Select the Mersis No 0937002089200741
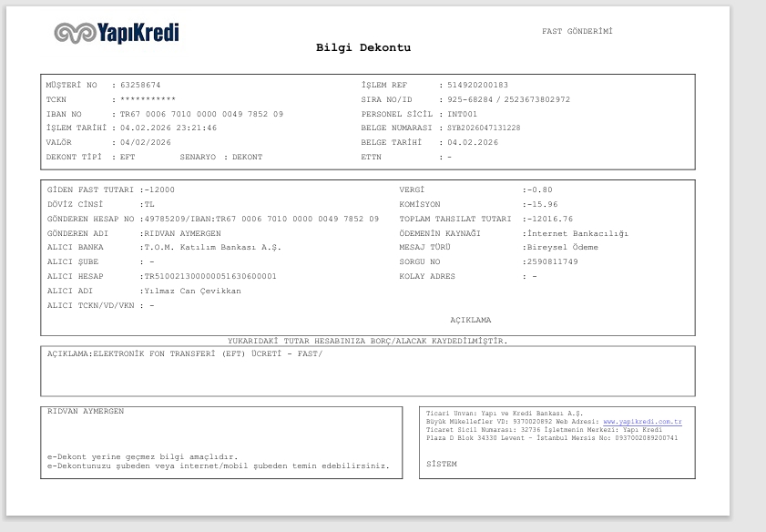The height and width of the screenshot is (532, 766). click(647, 438)
